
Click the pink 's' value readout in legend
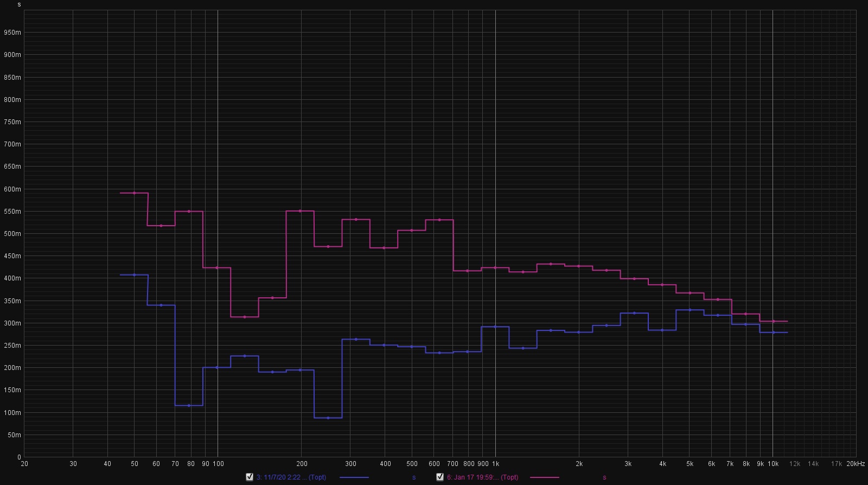click(x=604, y=477)
